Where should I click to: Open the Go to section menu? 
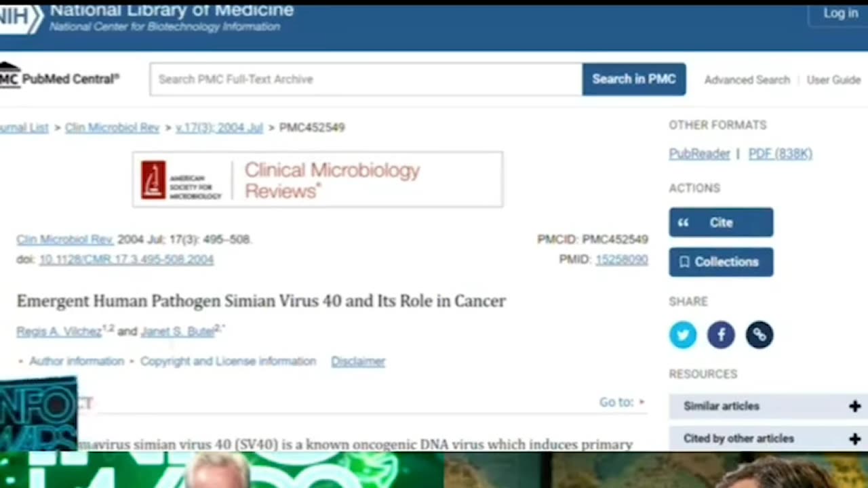622,402
